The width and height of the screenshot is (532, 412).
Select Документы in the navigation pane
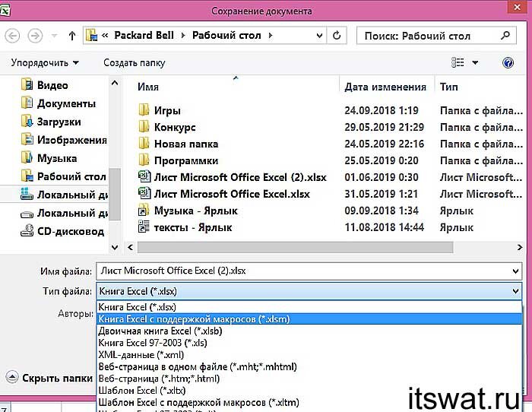coord(59,103)
